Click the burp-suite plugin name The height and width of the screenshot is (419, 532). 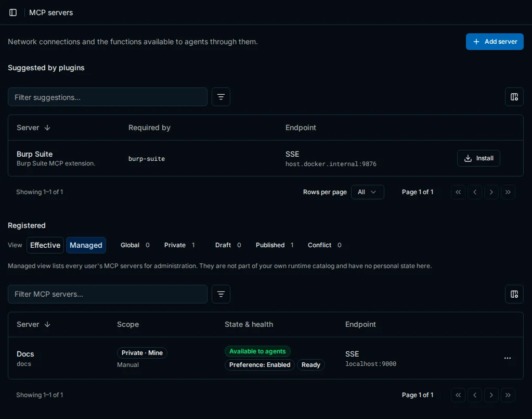(147, 159)
